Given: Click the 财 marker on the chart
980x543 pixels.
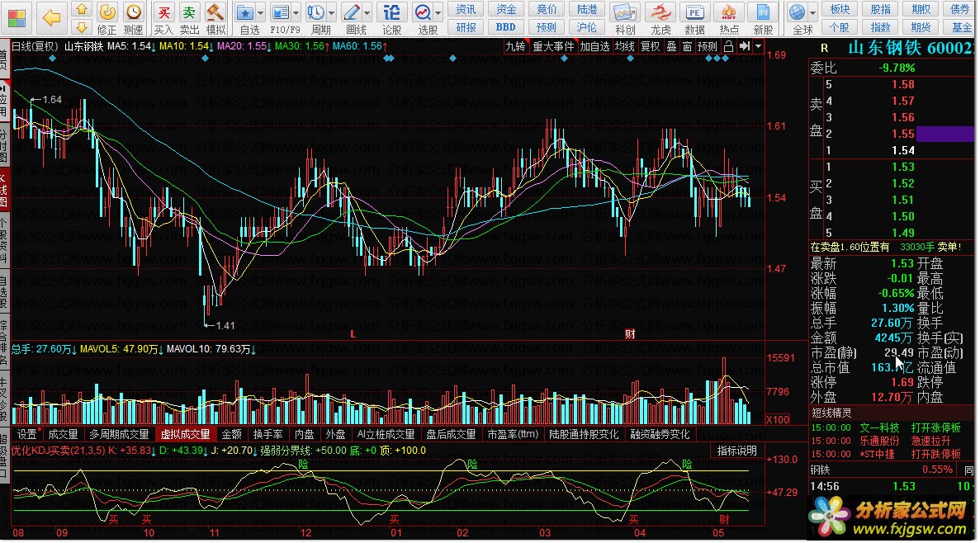Looking at the screenshot, I should coord(630,334).
